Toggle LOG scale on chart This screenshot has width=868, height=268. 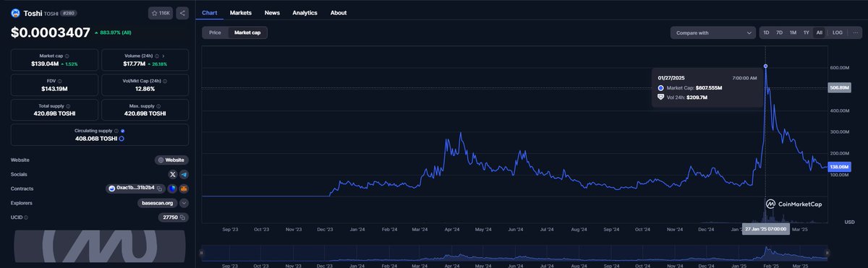[x=837, y=33]
